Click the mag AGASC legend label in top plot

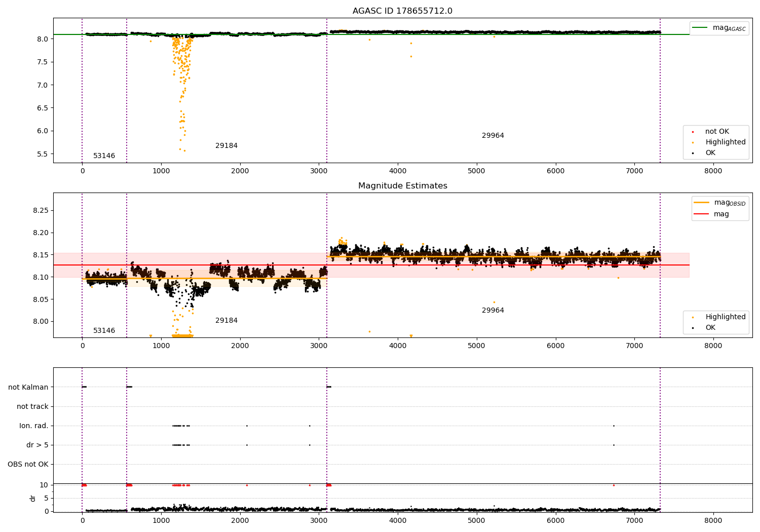click(729, 28)
